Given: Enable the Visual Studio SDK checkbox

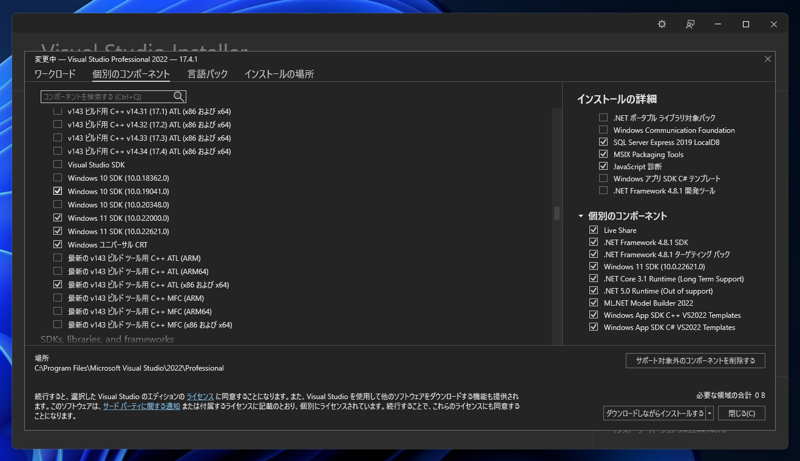Looking at the screenshot, I should (57, 164).
